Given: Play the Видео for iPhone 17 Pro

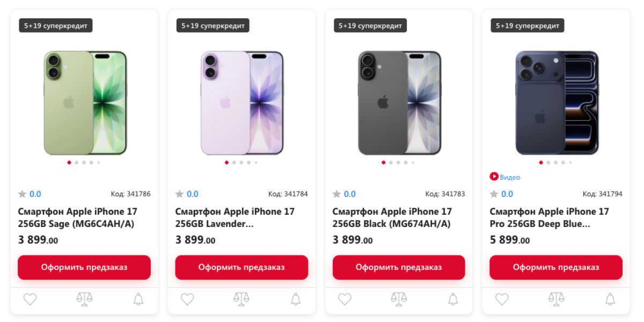Looking at the screenshot, I should 505,177.
